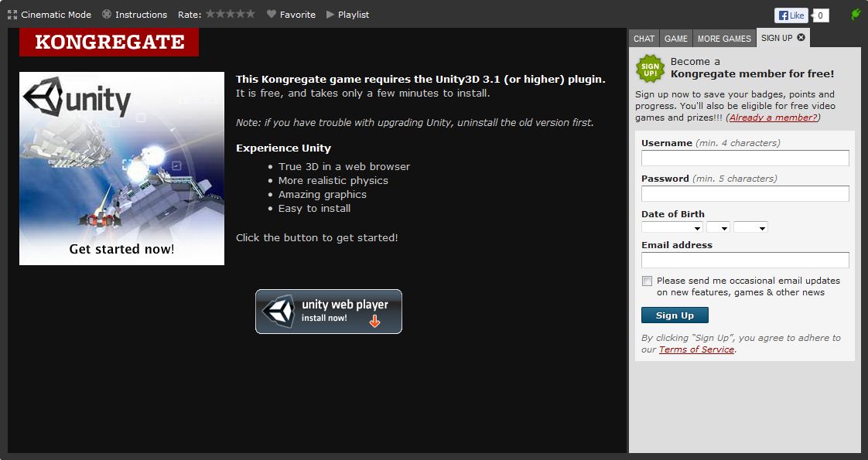Image resolution: width=868 pixels, height=460 pixels.
Task: Rate the game five stars
Action: click(x=250, y=14)
